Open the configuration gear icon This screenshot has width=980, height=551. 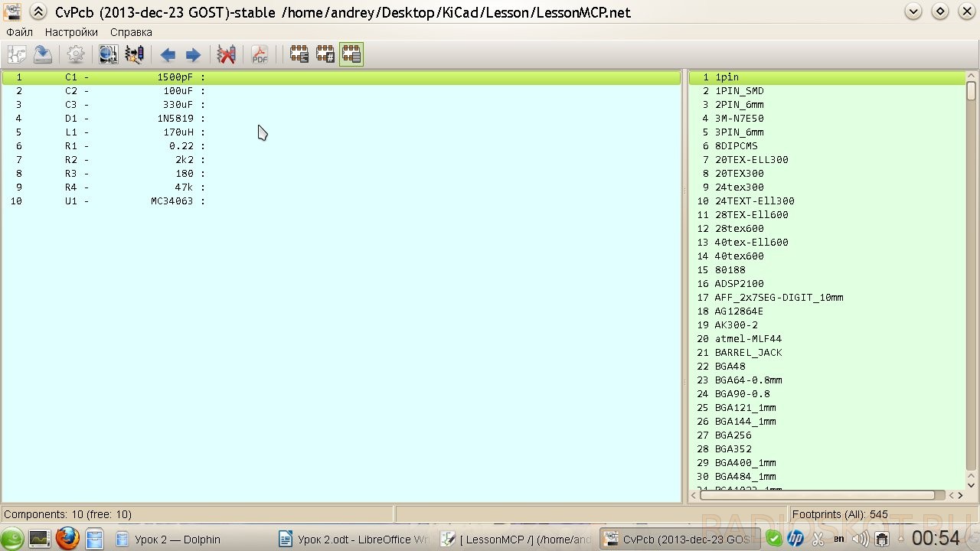coord(76,54)
